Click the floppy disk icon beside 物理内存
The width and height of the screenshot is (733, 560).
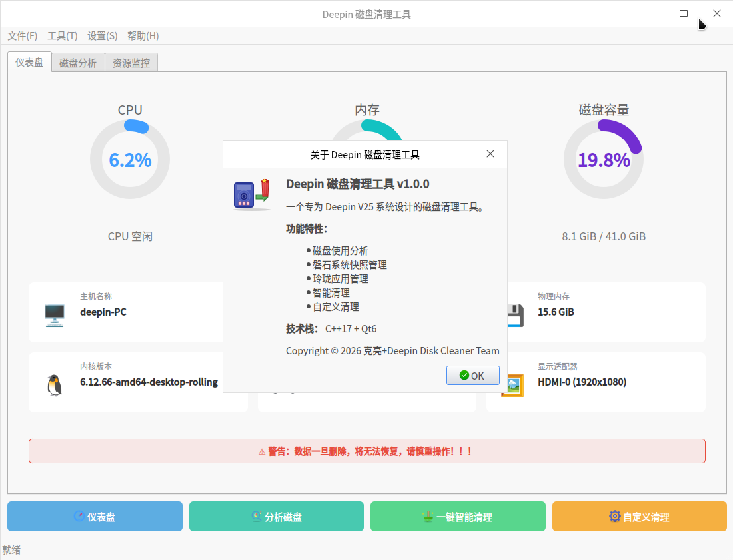(x=516, y=315)
